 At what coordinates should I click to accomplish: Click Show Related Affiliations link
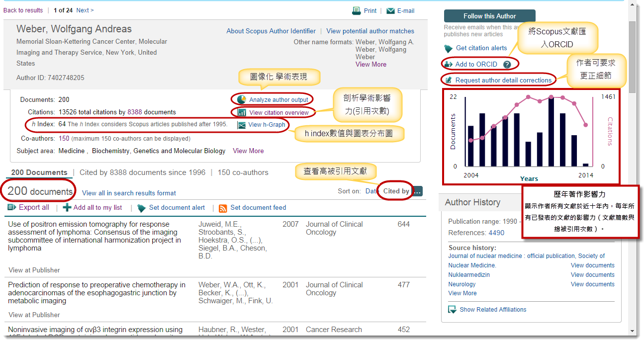point(493,309)
